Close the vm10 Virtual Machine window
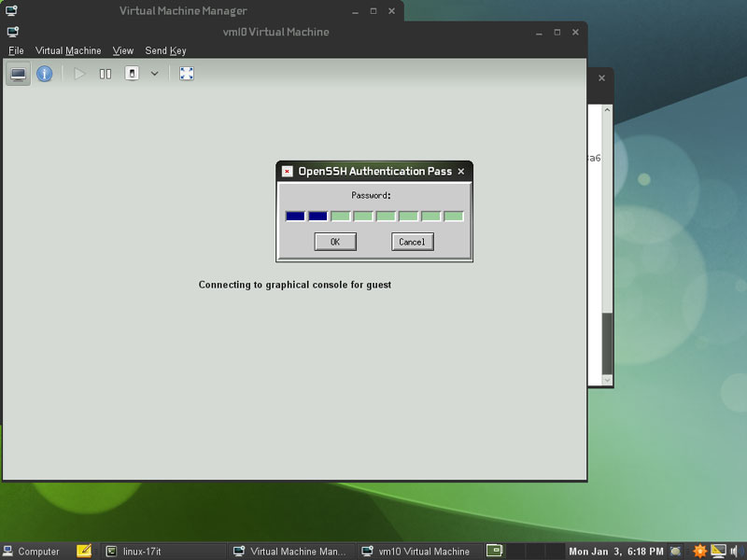The width and height of the screenshot is (747, 560). [x=575, y=32]
